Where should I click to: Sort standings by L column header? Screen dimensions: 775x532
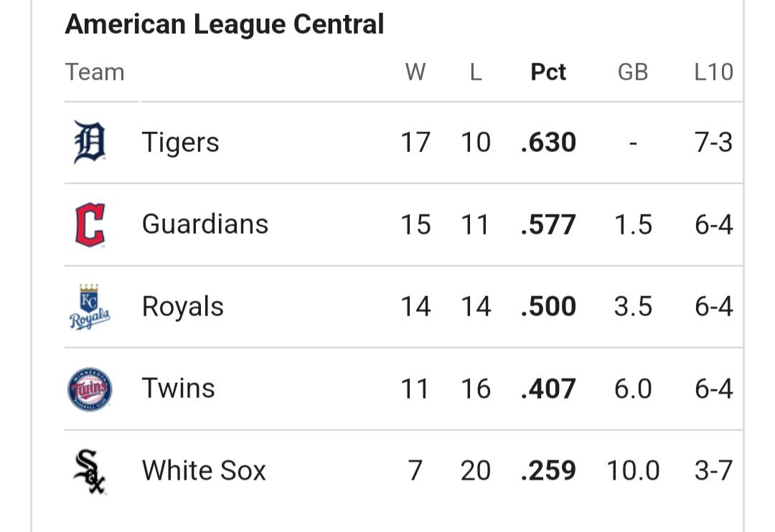[x=476, y=72]
